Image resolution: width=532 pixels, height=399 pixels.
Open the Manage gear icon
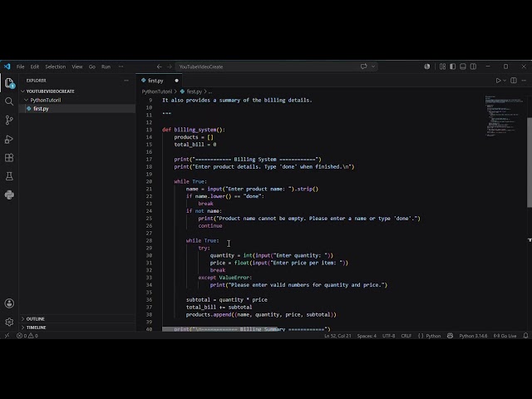[9, 322]
